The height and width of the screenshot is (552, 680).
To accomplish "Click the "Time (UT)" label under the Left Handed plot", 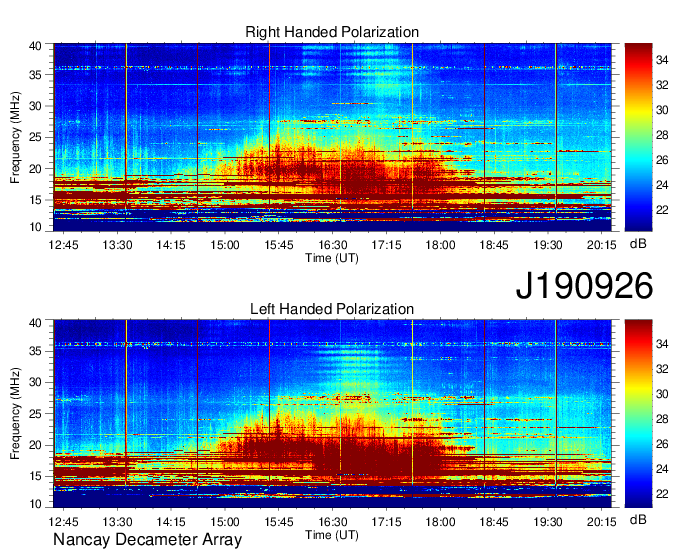I will pos(332,535).
